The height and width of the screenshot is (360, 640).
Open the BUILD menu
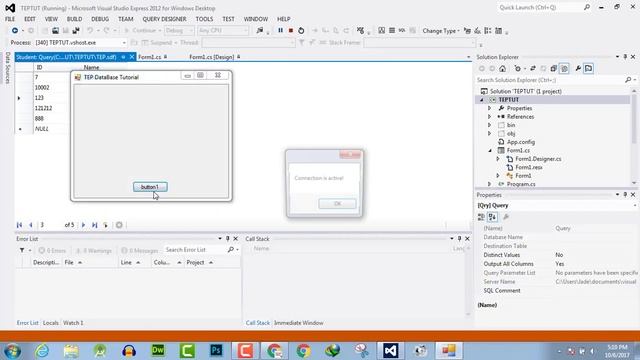[x=74, y=19]
